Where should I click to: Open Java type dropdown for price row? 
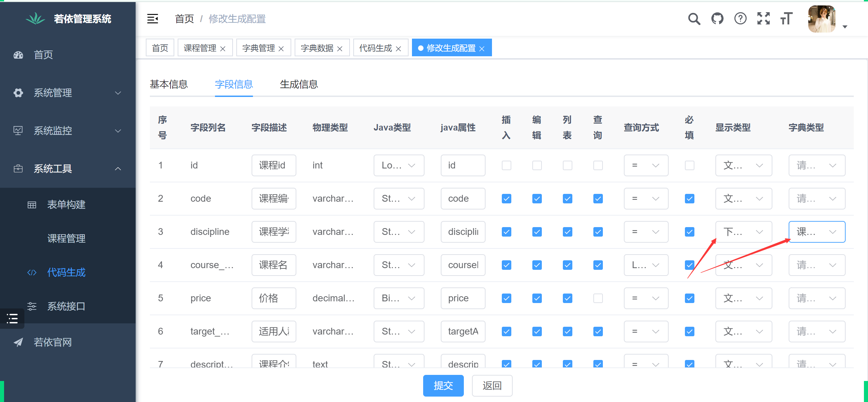399,298
